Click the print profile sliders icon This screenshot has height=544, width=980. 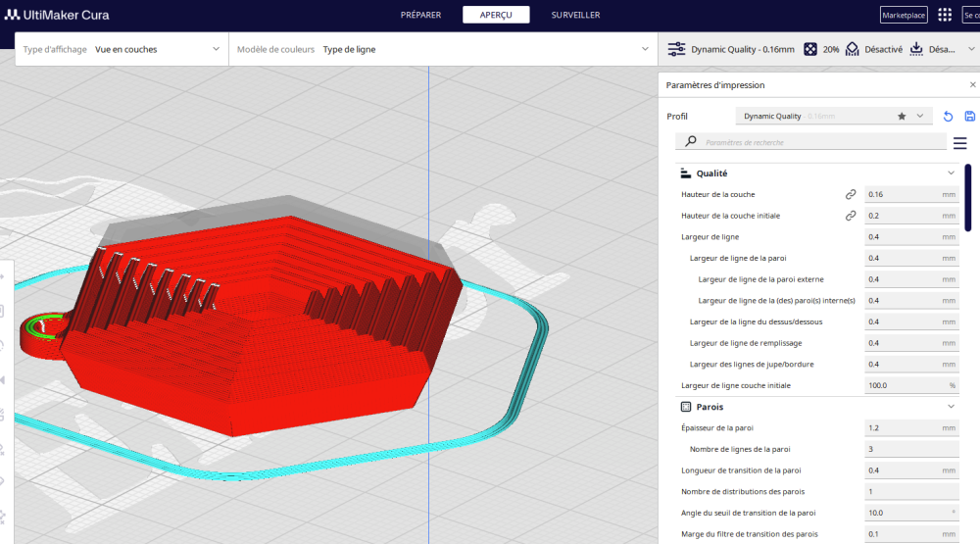click(676, 49)
